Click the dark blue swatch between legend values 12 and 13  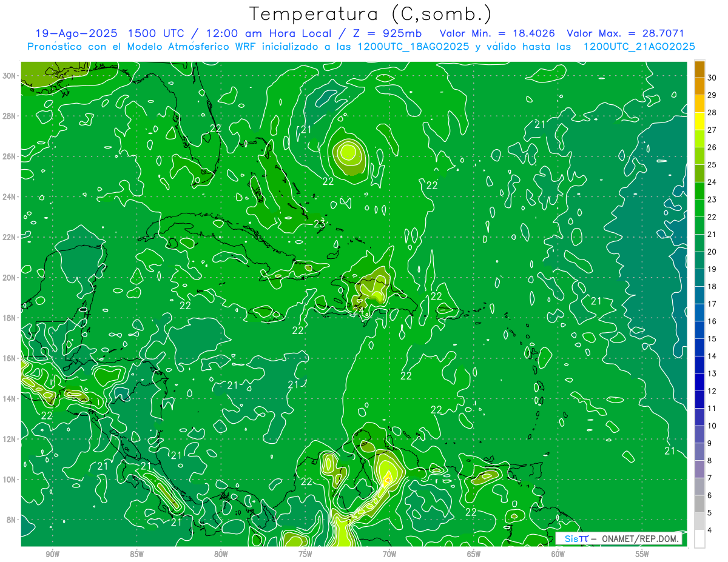[699, 382]
